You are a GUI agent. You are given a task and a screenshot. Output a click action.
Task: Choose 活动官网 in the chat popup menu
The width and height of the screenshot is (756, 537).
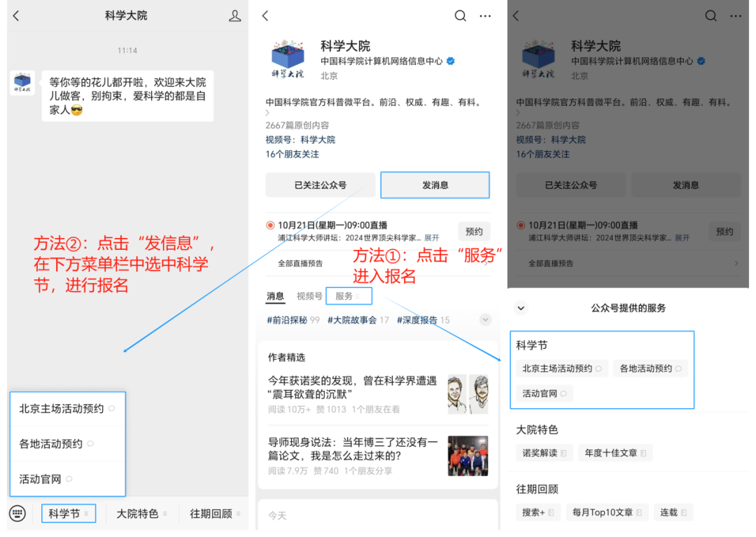tap(67, 479)
